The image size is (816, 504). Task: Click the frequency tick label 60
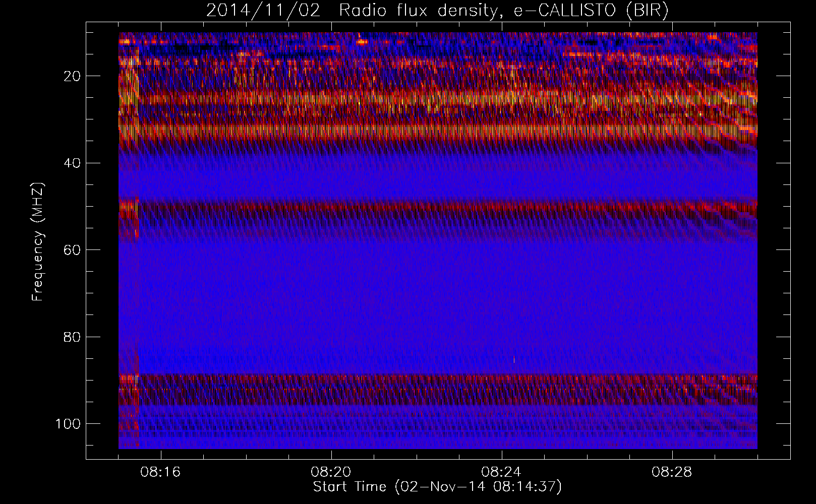pyautogui.click(x=72, y=250)
